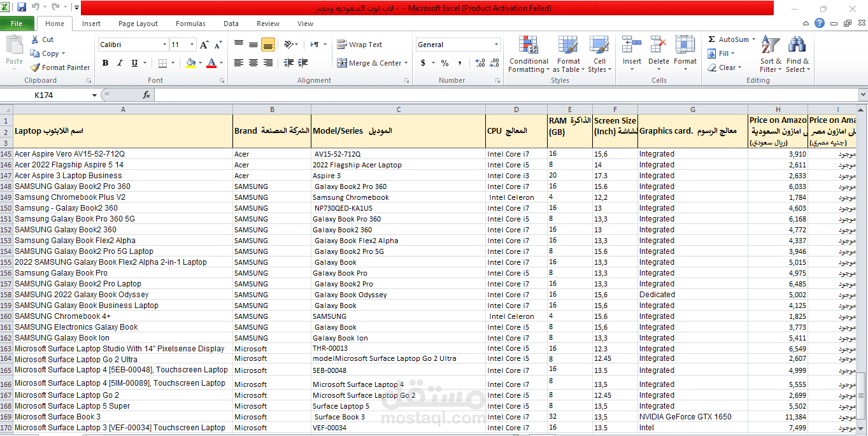Select column C header

399,109
